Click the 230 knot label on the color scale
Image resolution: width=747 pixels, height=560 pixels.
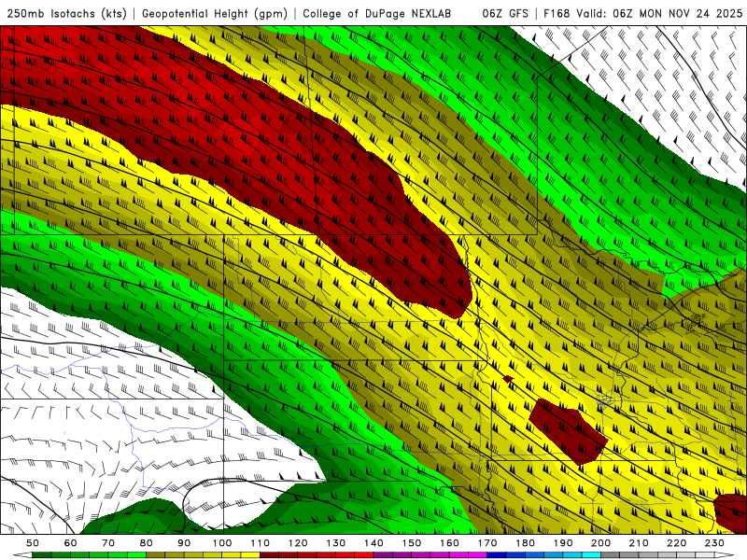714,543
